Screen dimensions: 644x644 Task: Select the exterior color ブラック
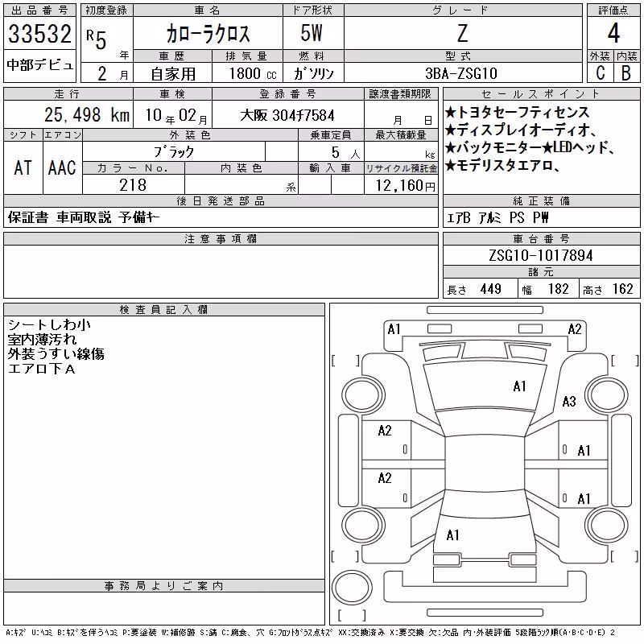click(174, 152)
